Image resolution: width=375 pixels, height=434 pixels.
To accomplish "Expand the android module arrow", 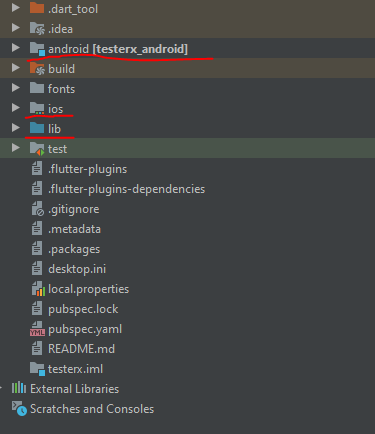I will (x=15, y=48).
